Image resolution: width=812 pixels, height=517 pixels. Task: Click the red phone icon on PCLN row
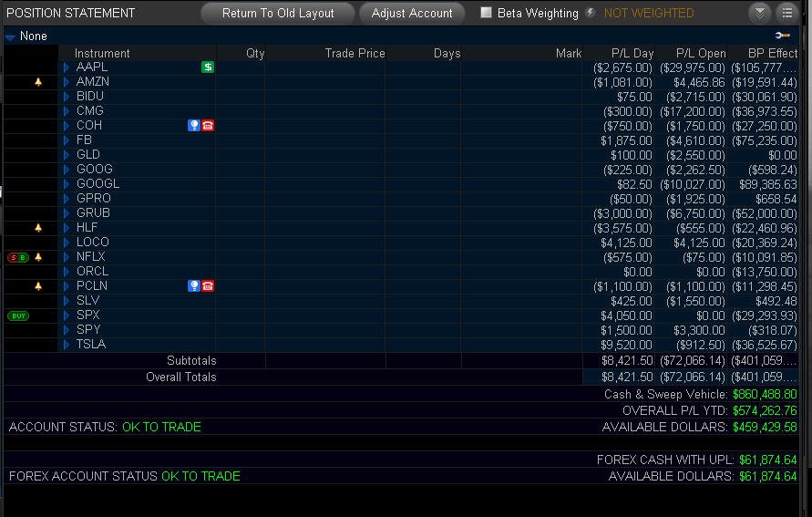[208, 286]
